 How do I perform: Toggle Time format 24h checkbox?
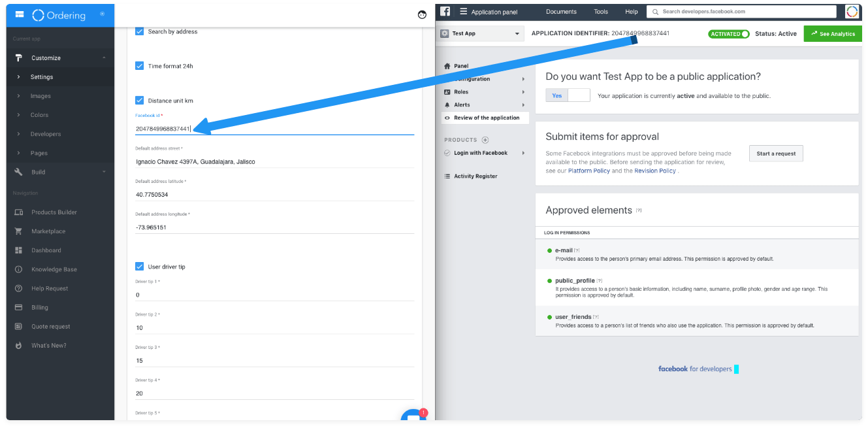pos(139,65)
